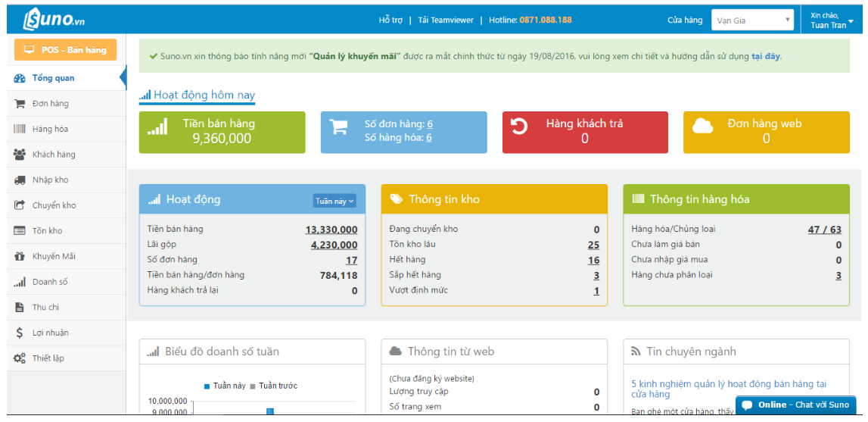Click the dollar icon beside Lợi nhuận
868x422 pixels.
coord(20,333)
